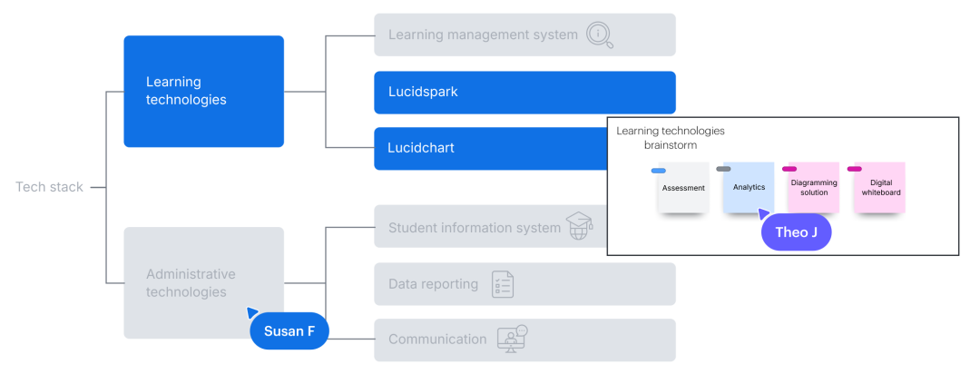Click the Tech stack root label
The height and width of the screenshot is (374, 980).
(x=49, y=187)
